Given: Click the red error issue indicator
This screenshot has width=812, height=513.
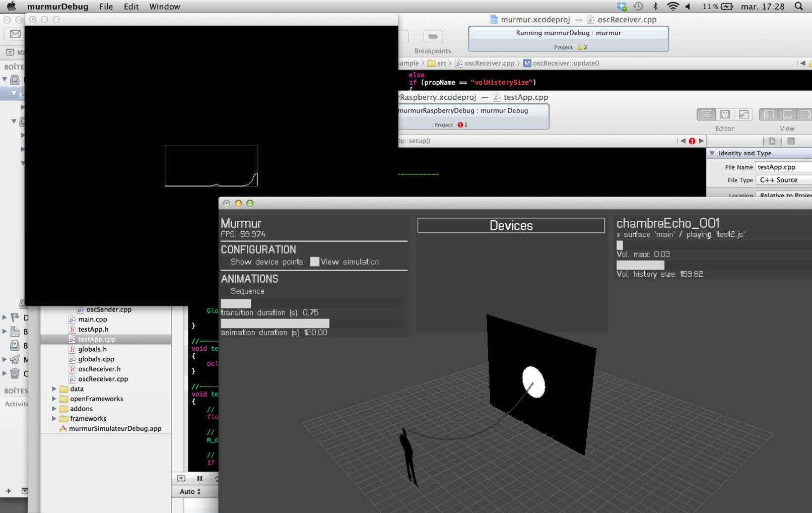Looking at the screenshot, I should point(692,141).
